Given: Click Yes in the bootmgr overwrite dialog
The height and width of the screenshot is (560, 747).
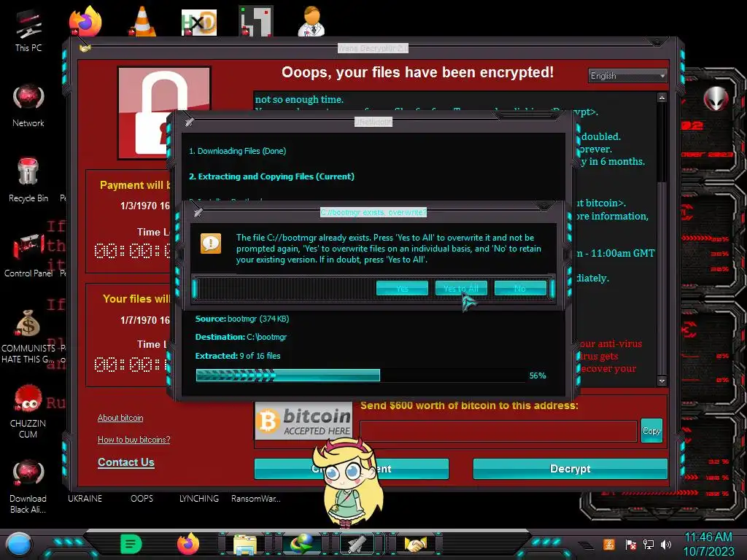Looking at the screenshot, I should pos(402,288).
